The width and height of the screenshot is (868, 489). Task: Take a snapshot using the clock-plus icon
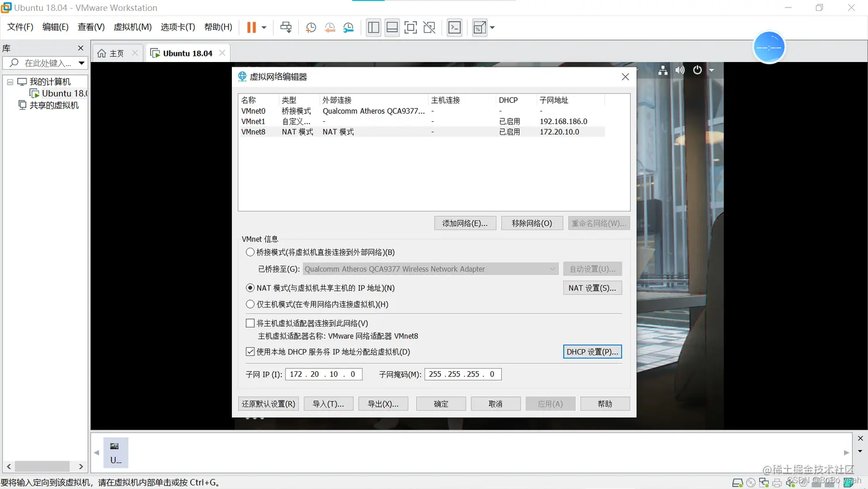311,28
